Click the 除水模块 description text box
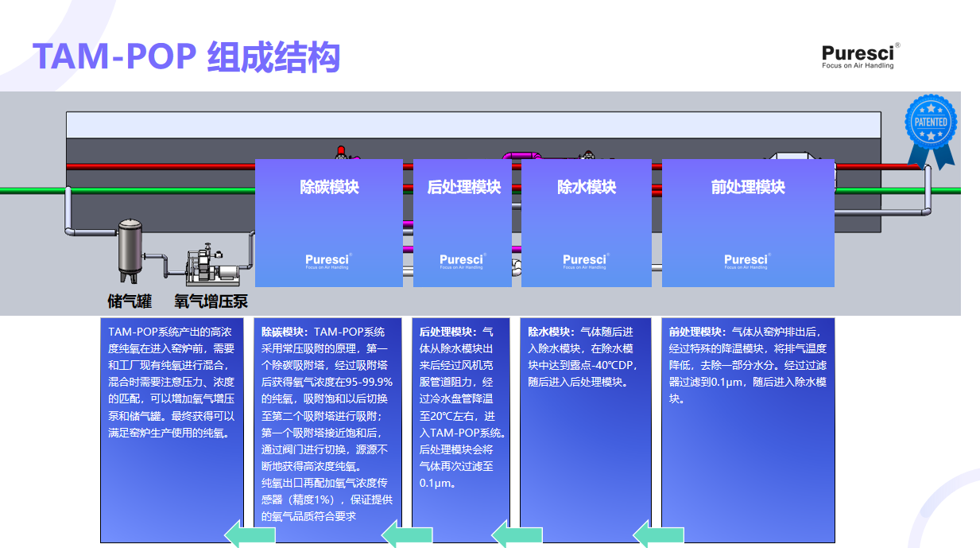The image size is (980, 548). point(586,430)
